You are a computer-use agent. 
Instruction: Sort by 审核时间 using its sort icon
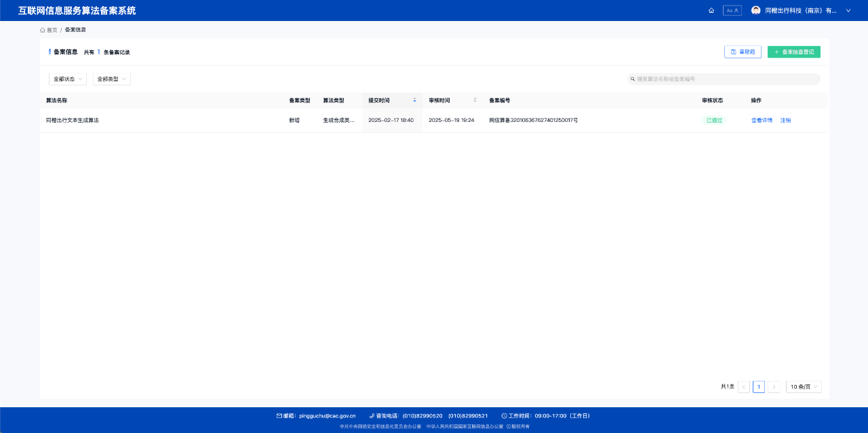pos(475,100)
